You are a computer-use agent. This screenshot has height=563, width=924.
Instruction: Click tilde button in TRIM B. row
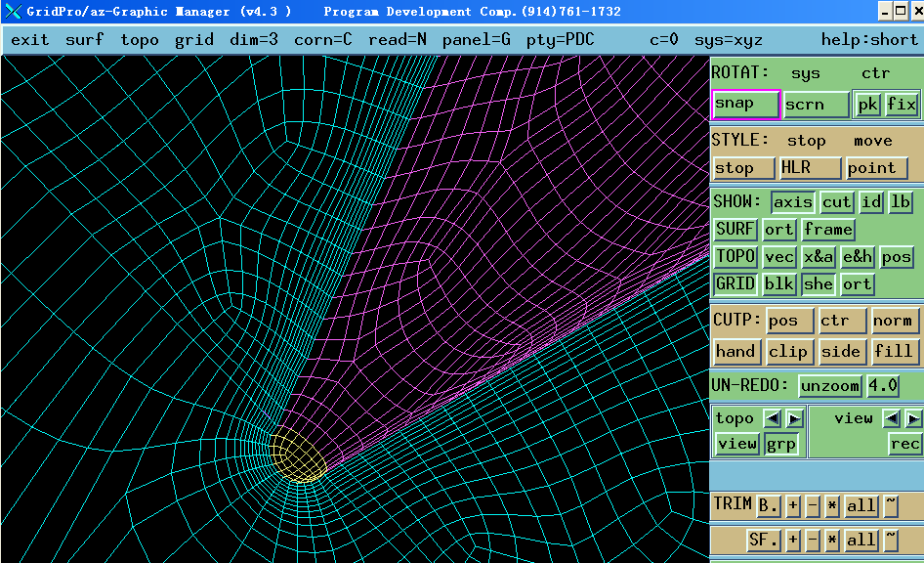pos(891,505)
